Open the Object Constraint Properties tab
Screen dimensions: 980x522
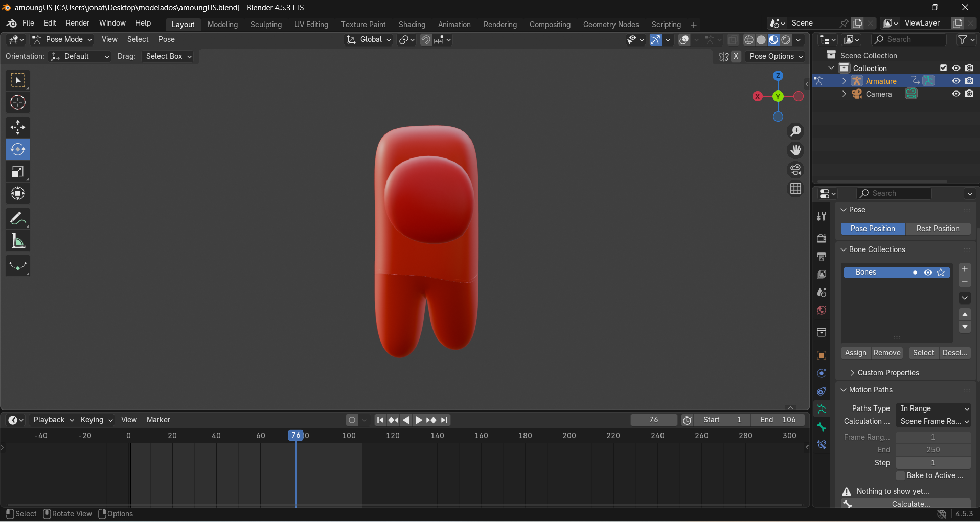[822, 391]
